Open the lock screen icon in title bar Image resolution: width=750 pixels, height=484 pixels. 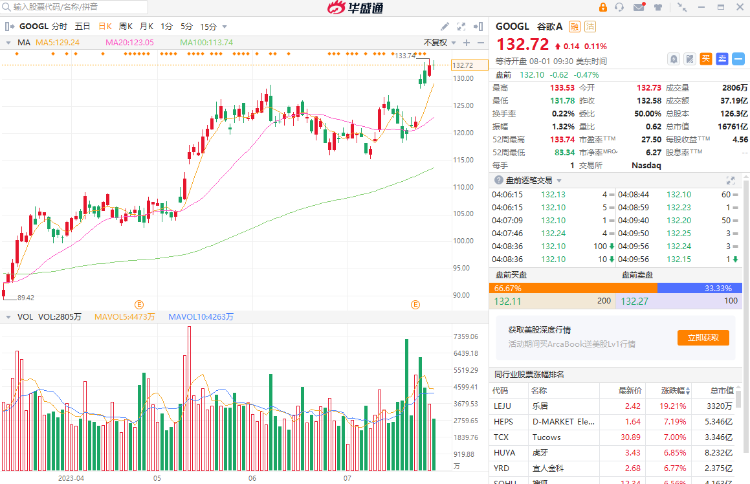click(603, 7)
